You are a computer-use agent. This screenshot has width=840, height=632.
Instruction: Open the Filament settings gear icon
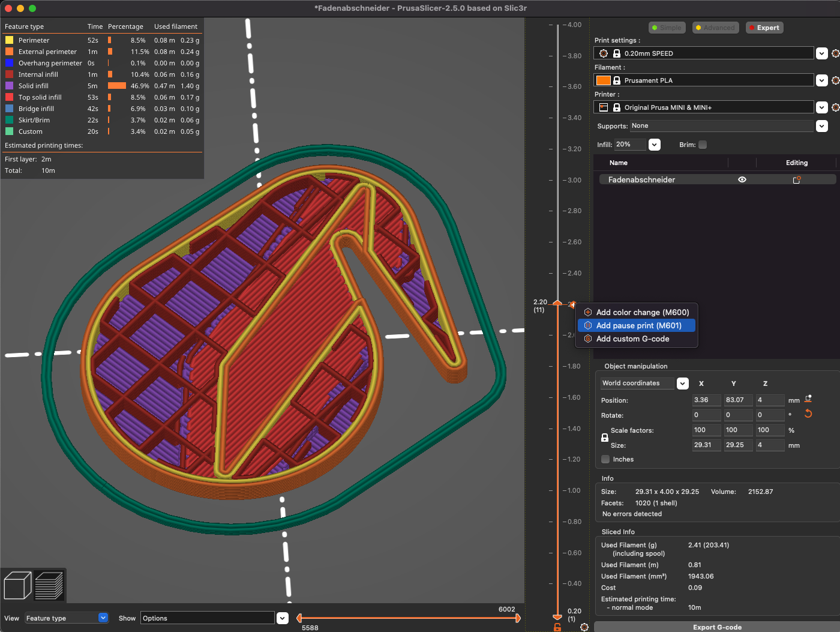835,80
